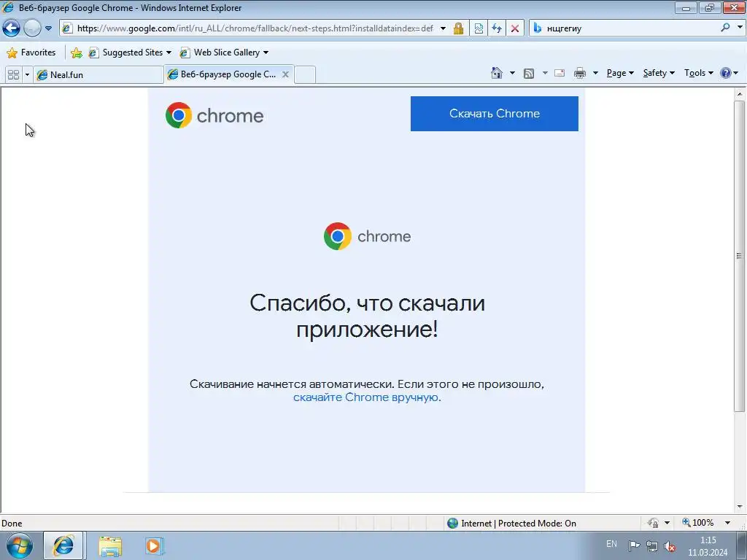
Task: Click the scrollbar up arrow
Action: (x=740, y=94)
